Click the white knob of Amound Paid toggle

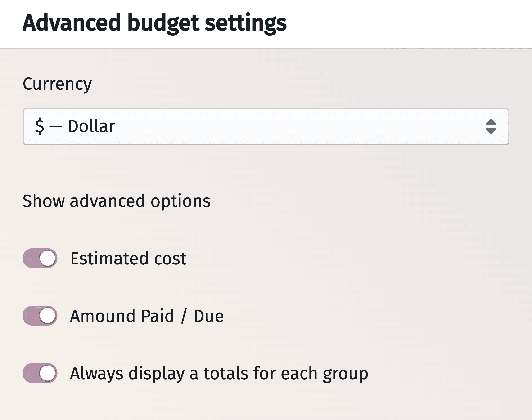[47, 316]
